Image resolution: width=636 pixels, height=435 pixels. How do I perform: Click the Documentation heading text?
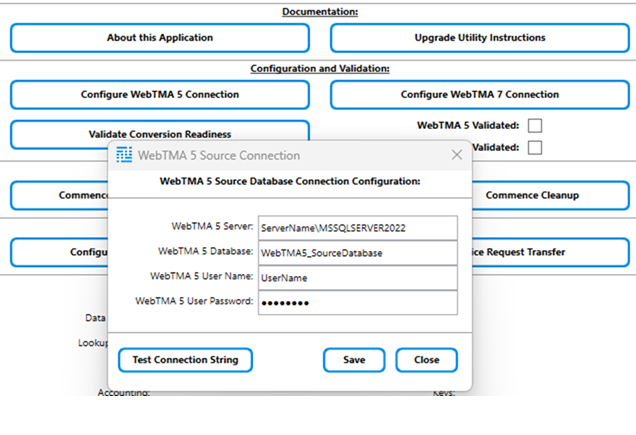point(320,12)
